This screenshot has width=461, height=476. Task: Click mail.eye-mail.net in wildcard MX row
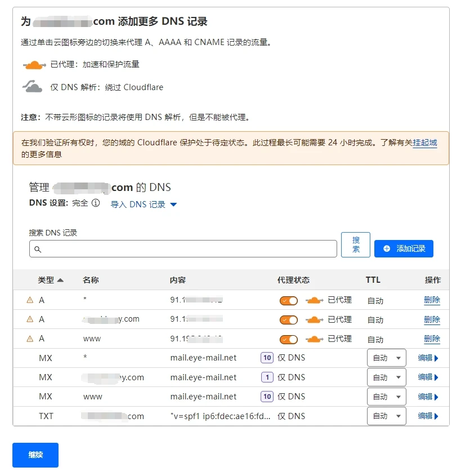tap(203, 358)
